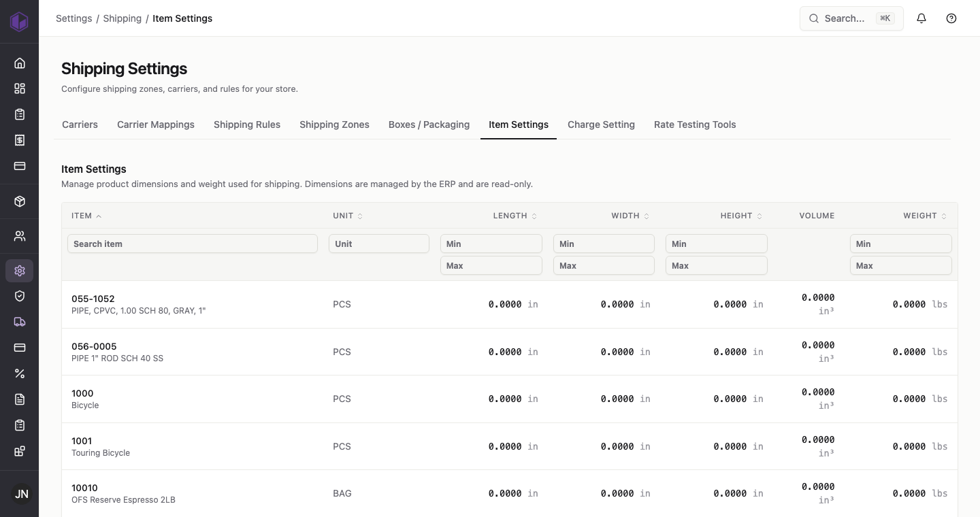Screen dimensions: 980x517
Task: Click the Length Max filter field
Action: click(491, 265)
